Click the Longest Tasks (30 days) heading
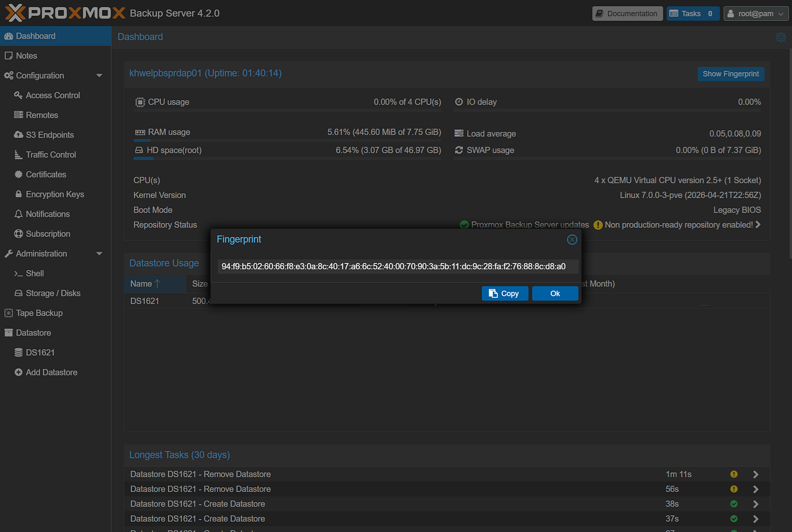Viewport: 792px width, 532px height. click(x=179, y=455)
